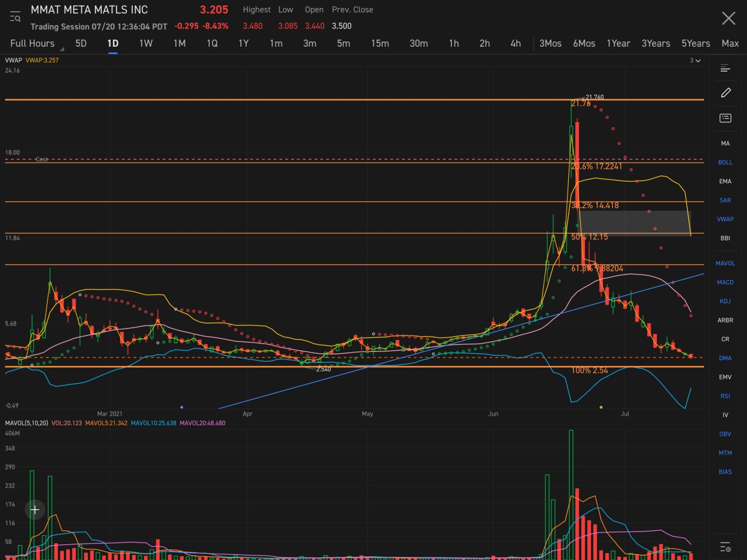Click the VOL:20.123 value
The width and height of the screenshot is (747, 560).
[67, 423]
